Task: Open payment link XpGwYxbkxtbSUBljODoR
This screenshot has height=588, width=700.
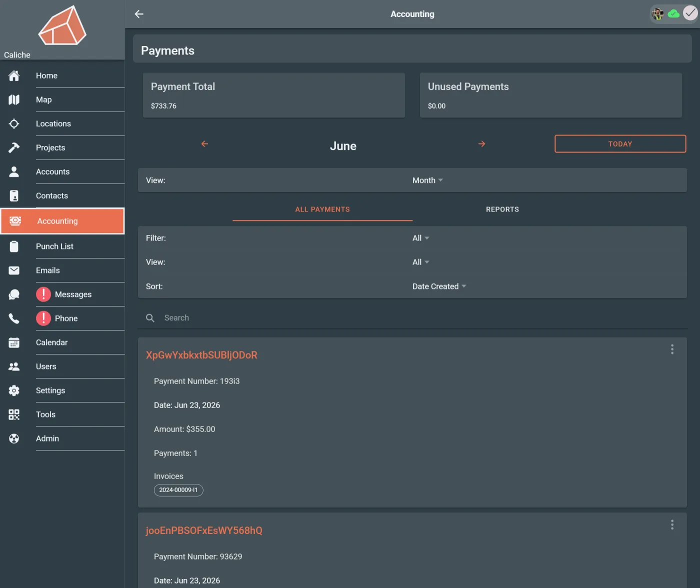Action: tap(201, 355)
